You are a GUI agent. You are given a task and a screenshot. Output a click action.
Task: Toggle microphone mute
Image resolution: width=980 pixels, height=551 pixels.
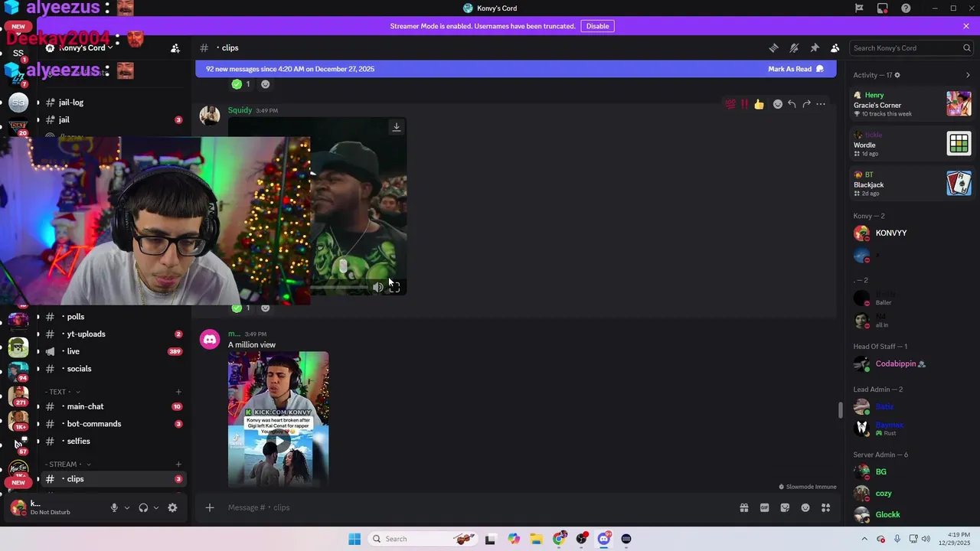(x=114, y=507)
